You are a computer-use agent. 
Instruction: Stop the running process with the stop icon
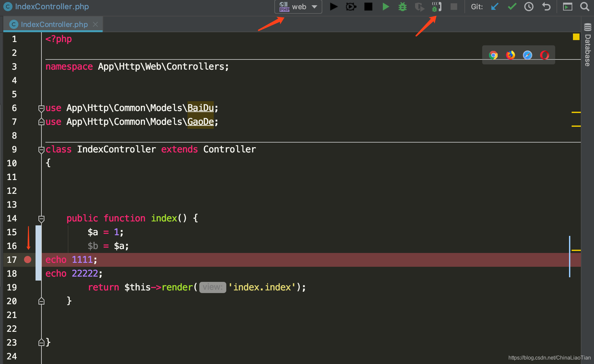coord(368,6)
